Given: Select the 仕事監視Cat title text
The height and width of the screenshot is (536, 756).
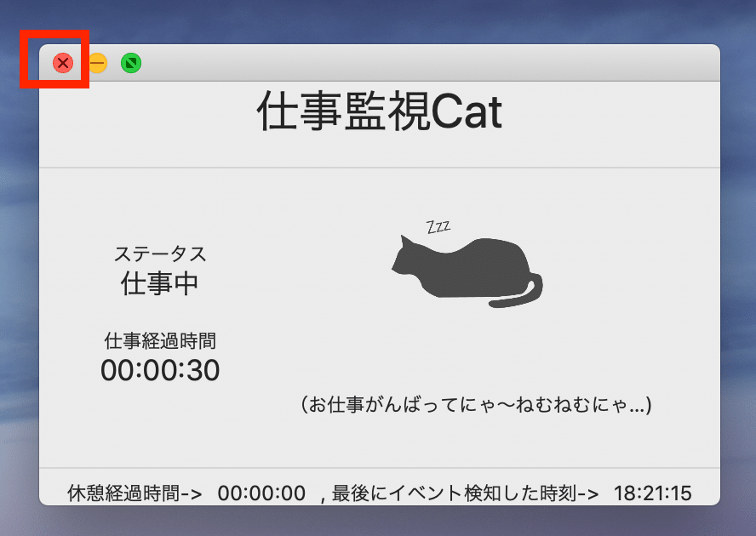Looking at the screenshot, I should pos(378,113).
